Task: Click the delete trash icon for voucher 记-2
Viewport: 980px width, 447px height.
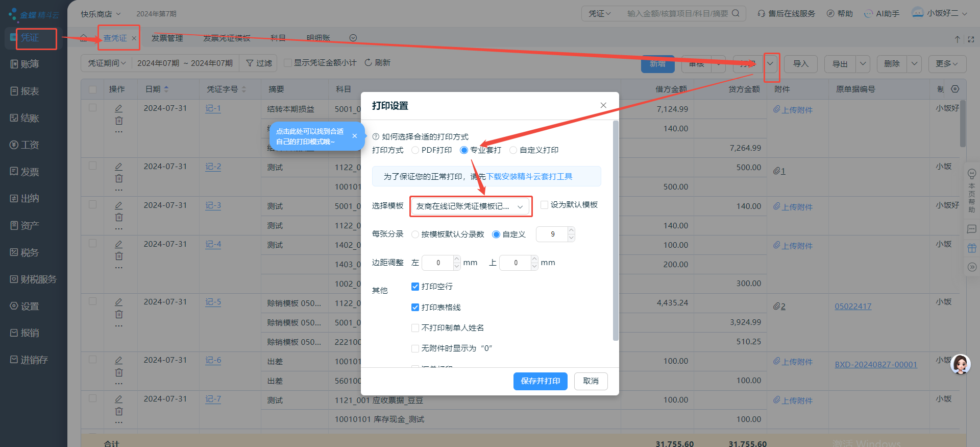Action: click(x=118, y=178)
